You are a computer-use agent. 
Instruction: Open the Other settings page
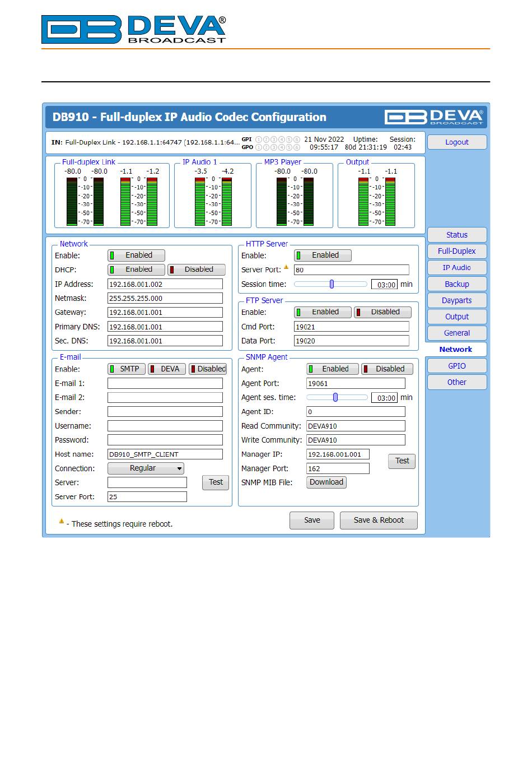457,382
